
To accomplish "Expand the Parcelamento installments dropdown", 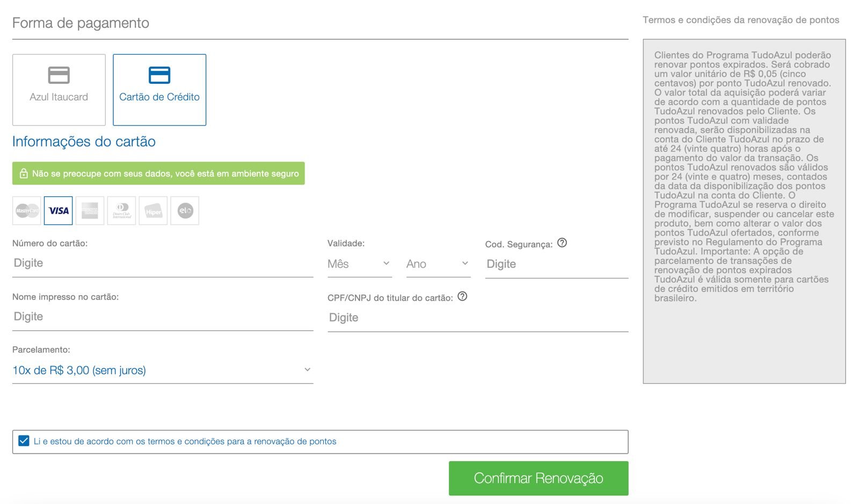I will [x=163, y=370].
